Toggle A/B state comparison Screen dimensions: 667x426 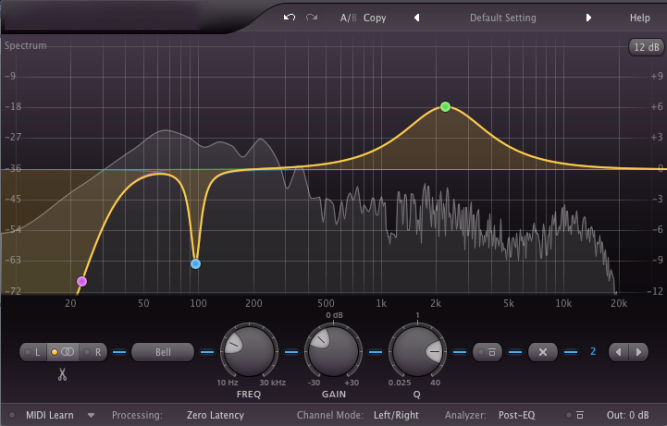coord(348,18)
